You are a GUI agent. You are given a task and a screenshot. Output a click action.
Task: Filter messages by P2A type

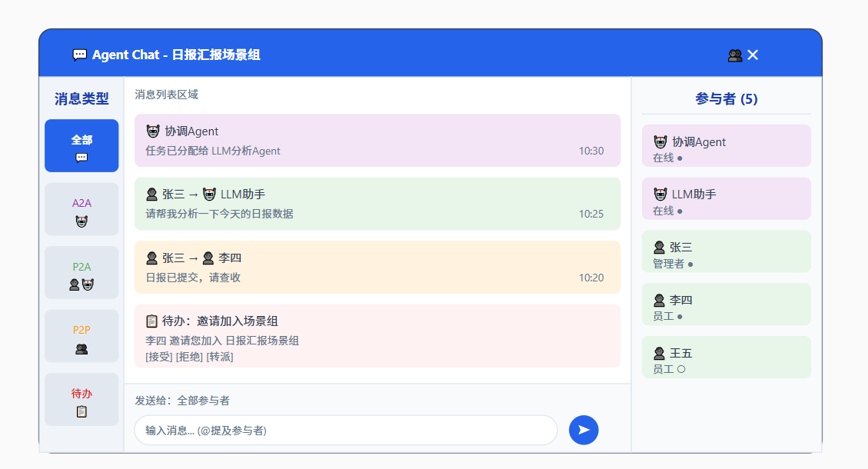81,272
